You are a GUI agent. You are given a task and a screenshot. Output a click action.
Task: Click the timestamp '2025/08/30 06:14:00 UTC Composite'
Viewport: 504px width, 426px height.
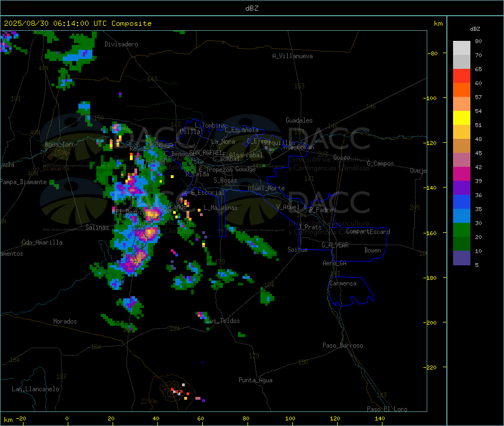pyautogui.click(x=77, y=24)
